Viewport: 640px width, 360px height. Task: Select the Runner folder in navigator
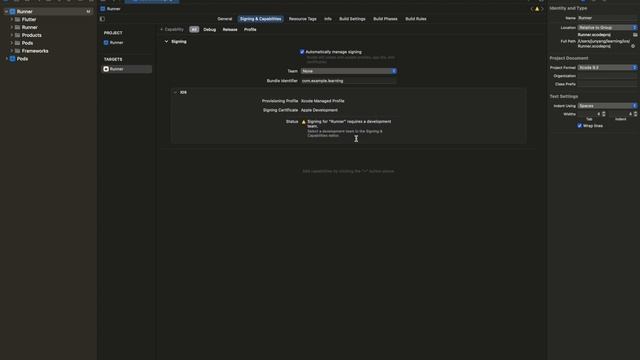(x=29, y=27)
